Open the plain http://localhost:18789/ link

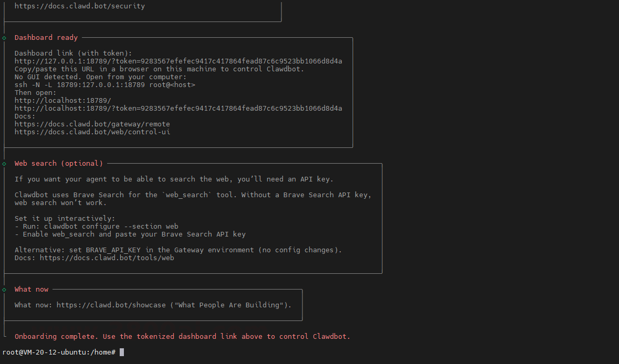[x=62, y=101]
